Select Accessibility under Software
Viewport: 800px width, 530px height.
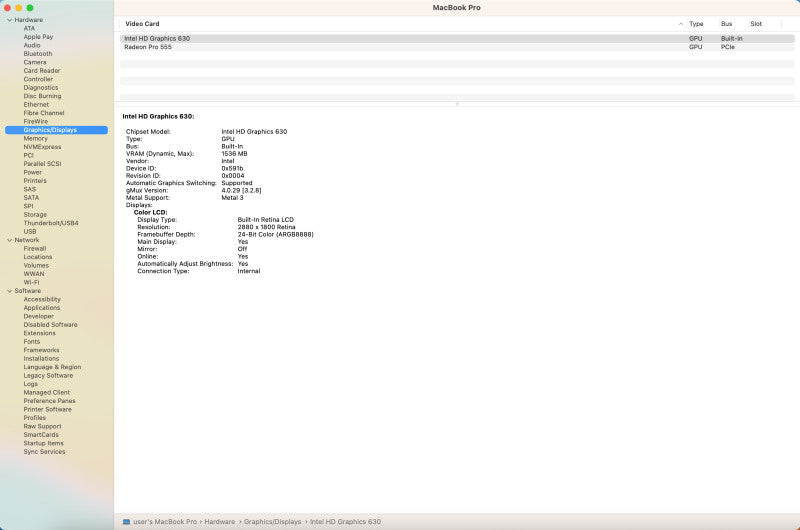42,299
